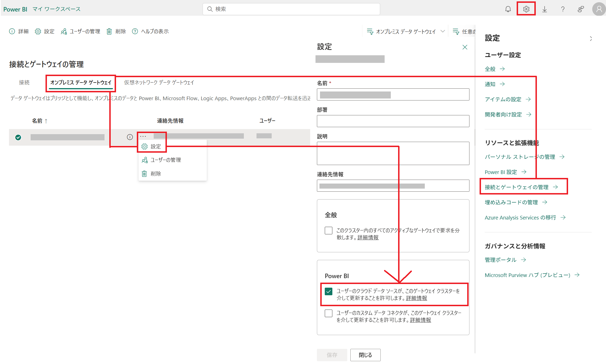Viewport: 606px width, 364px height.
Task: Choose 削除 in the context menu
Action: (x=151, y=174)
